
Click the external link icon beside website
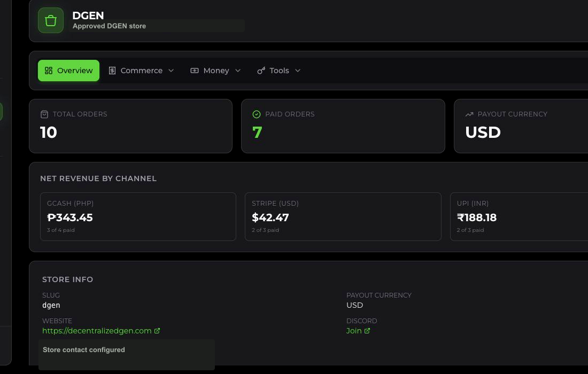coord(157,331)
